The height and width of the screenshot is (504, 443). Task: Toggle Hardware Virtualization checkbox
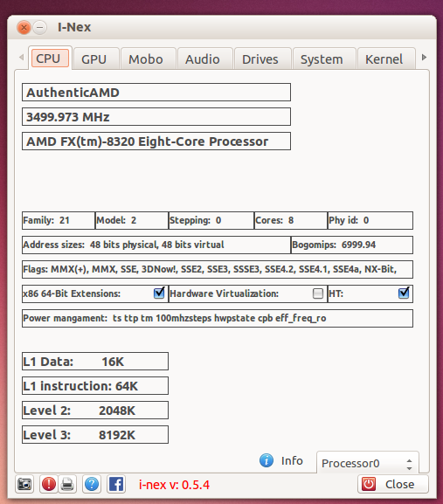[x=318, y=293]
